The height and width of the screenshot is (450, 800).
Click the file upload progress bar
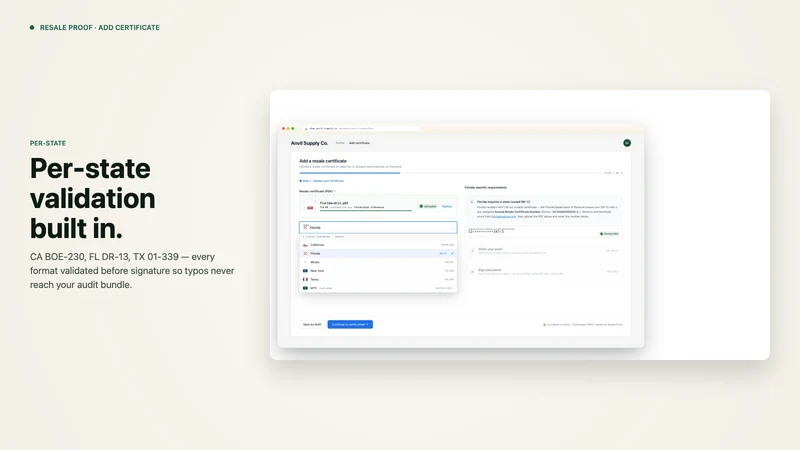point(365,210)
